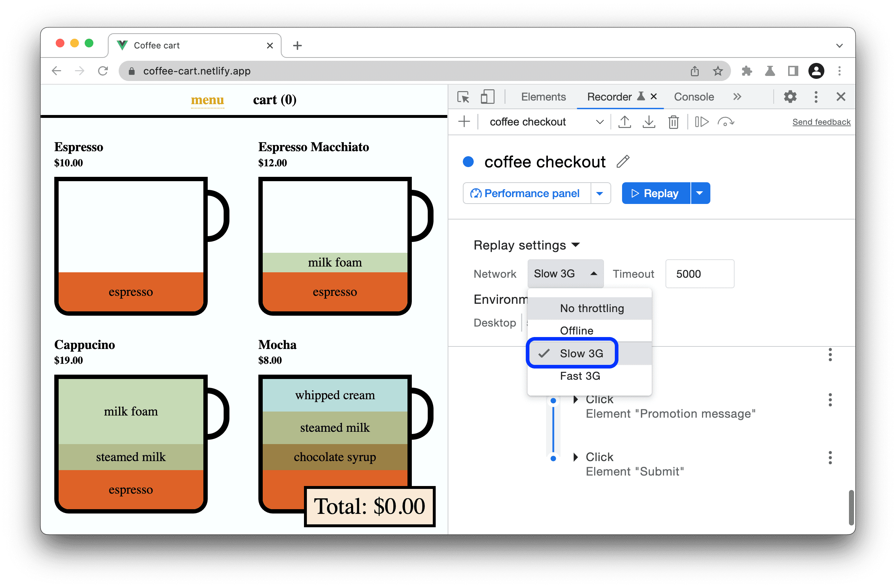Expand the Replay button dropdown arrow
The width and height of the screenshot is (896, 588).
click(701, 193)
